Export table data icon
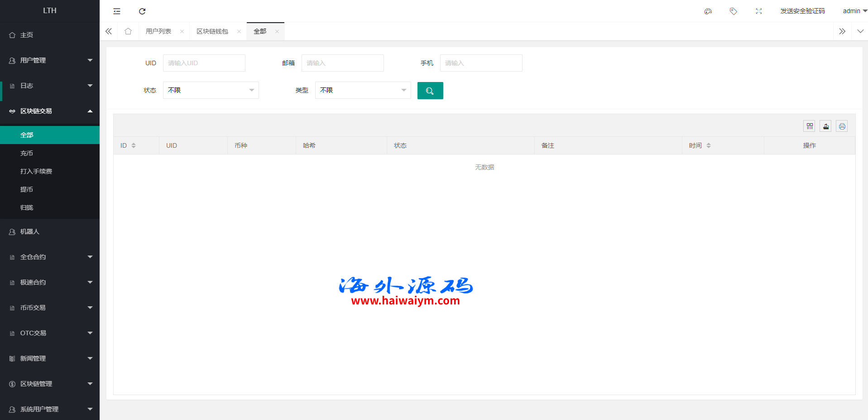The width and height of the screenshot is (868, 420). (x=825, y=126)
